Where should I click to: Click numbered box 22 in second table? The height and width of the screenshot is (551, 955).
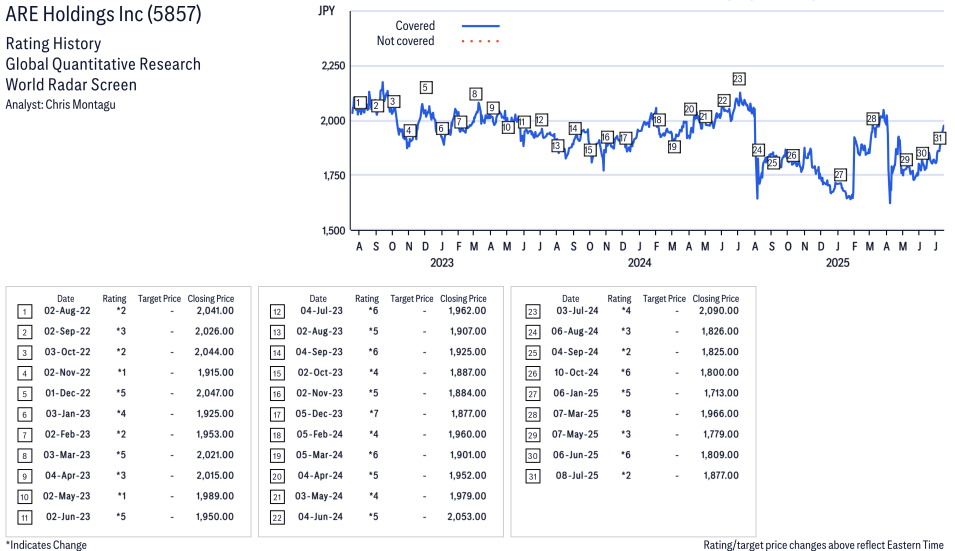277,518
